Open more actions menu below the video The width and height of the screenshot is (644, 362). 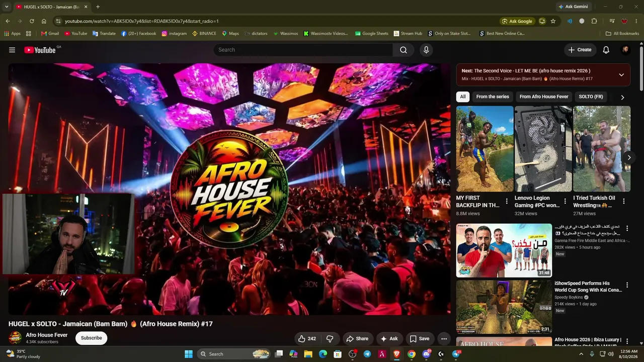(x=444, y=339)
